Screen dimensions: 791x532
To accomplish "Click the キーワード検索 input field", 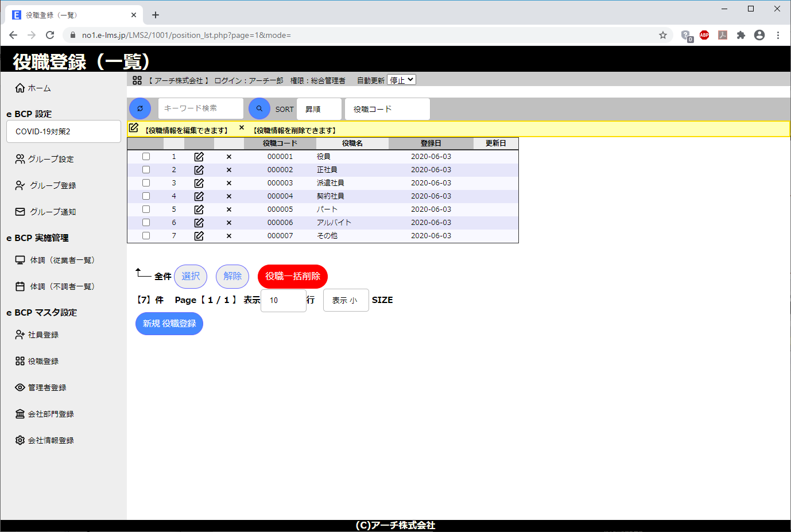I will 201,108.
